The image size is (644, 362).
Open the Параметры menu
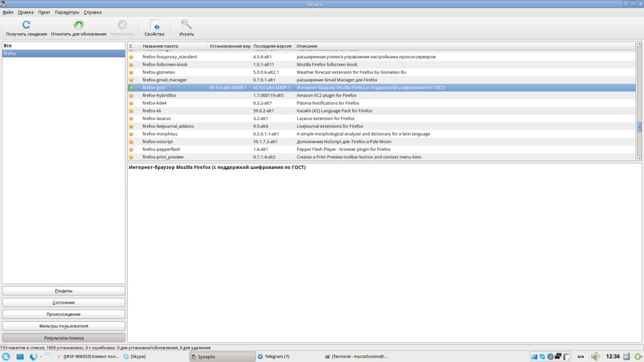(x=67, y=12)
